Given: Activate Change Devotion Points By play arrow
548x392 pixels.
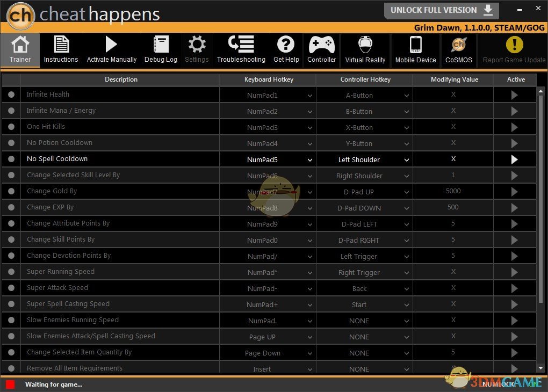Looking at the screenshot, I should point(514,256).
